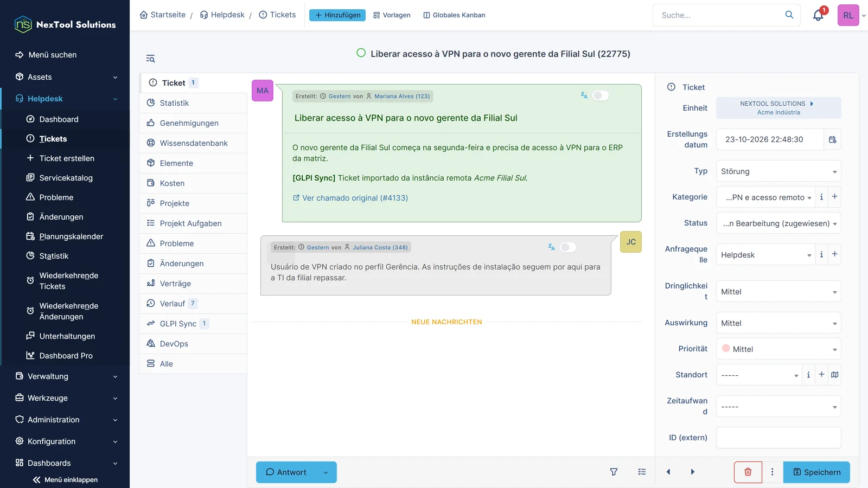Click translate icon on Mariana Alves message

584,95
